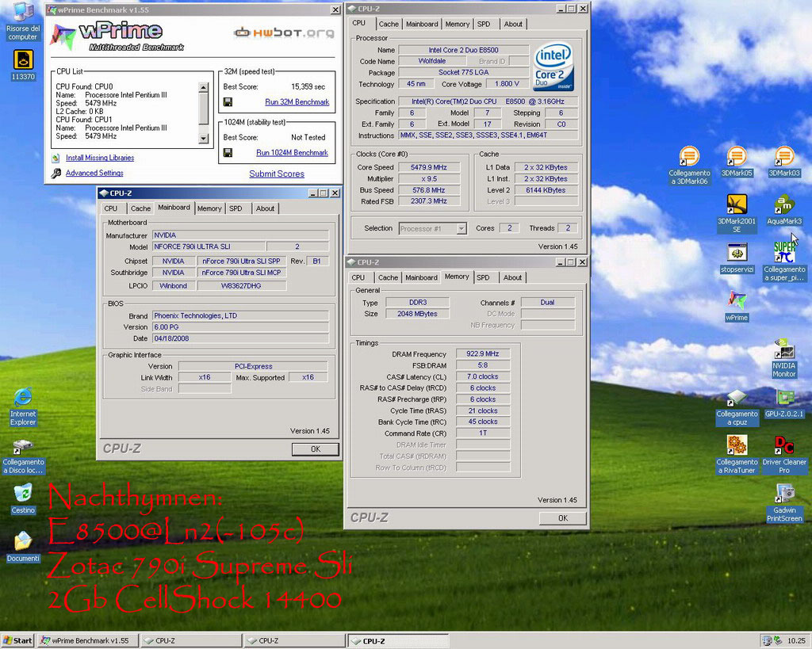Launch Collegamento a super_pi shortcut
Viewport: 812px width, 649px height.
pos(784,262)
